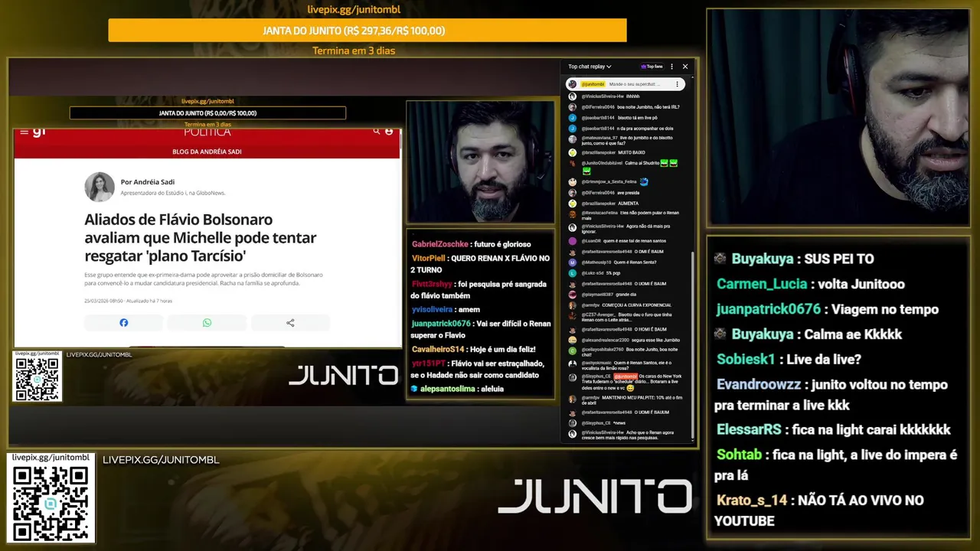Click the Aliados de Flávio Bolsonaro headline
The image size is (980, 551).
click(201, 237)
